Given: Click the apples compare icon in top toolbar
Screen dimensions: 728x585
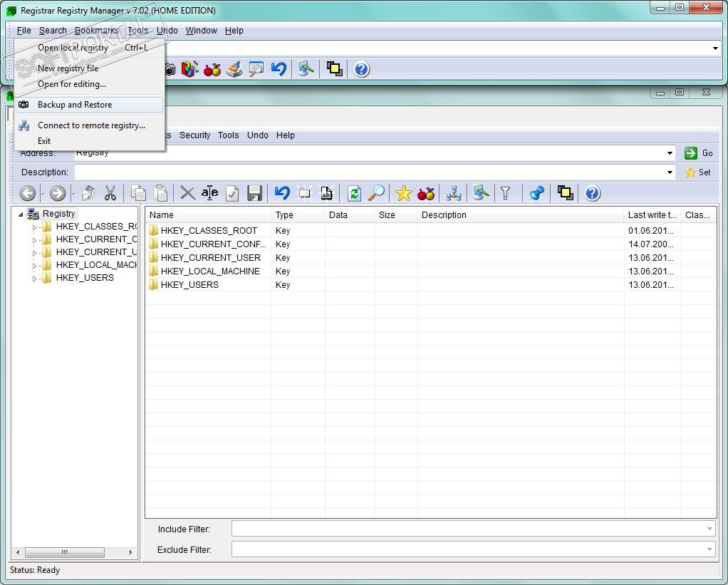Looking at the screenshot, I should point(212,70).
